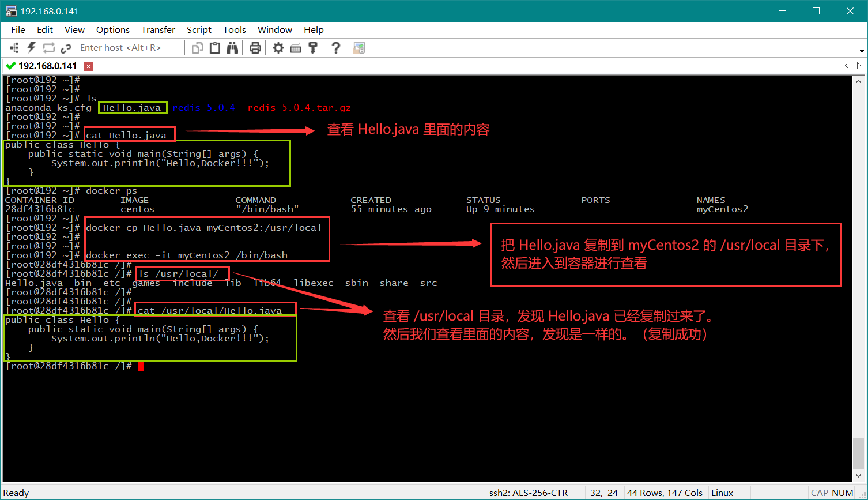Launch SecureFX from the toolbar icon

pos(359,48)
